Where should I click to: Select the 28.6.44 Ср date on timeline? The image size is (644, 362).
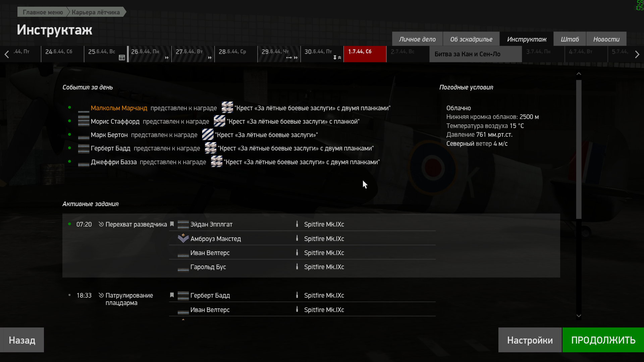236,54
